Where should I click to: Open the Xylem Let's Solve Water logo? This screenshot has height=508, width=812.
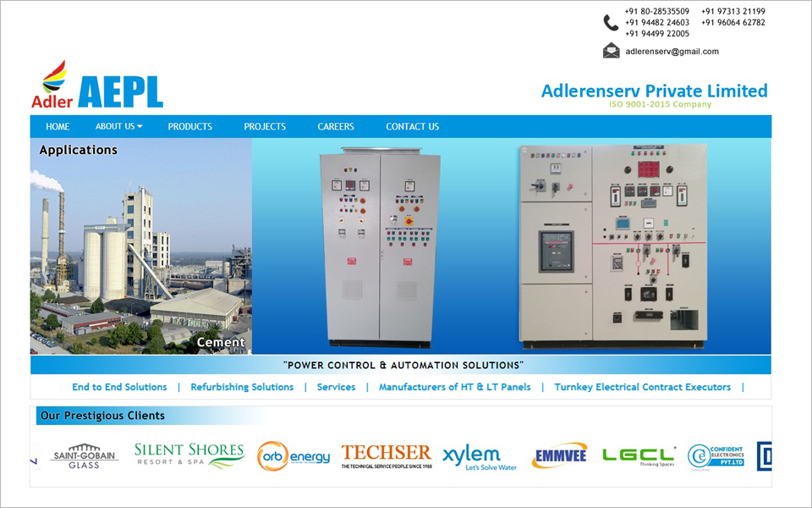coord(480,457)
